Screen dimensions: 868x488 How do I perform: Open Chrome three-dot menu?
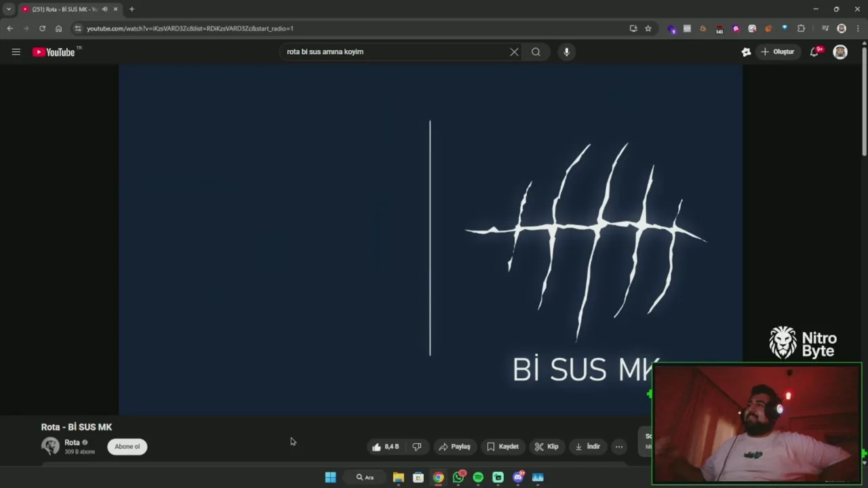[858, 28]
